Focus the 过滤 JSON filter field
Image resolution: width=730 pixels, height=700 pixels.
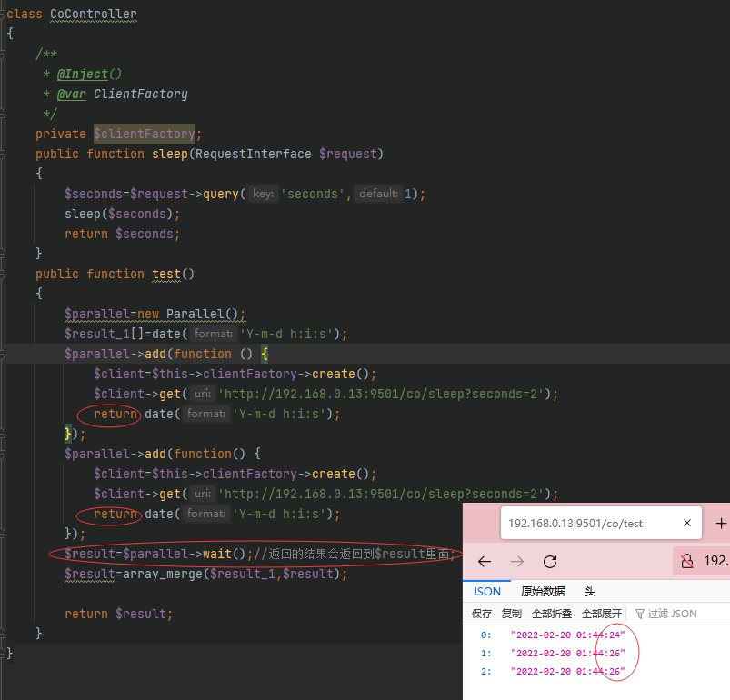click(x=672, y=614)
